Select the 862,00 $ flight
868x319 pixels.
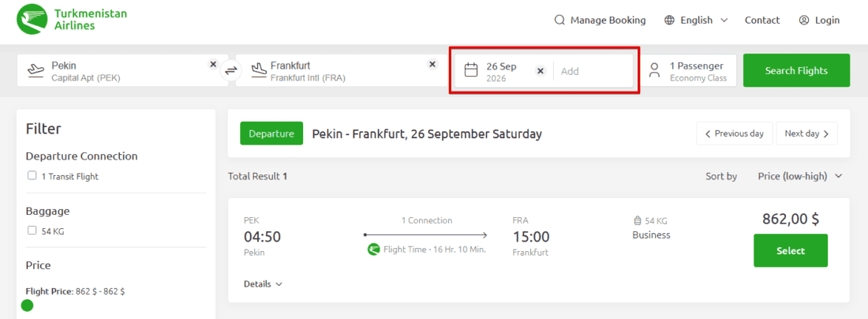791,250
